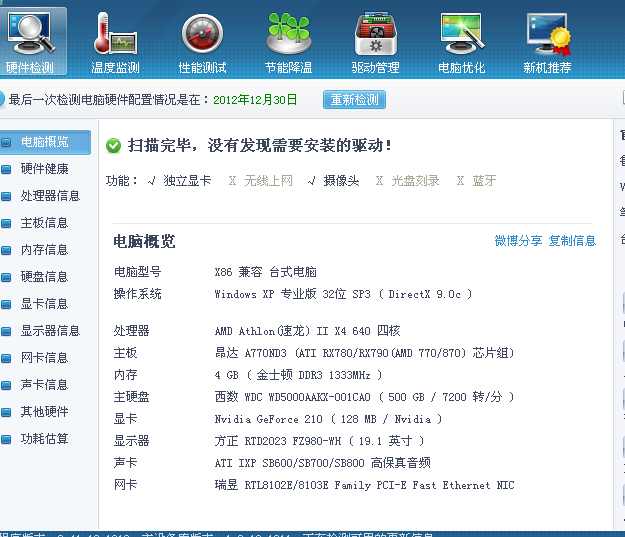Click the 无线上网 feature label
The image size is (625, 537).
[268, 181]
